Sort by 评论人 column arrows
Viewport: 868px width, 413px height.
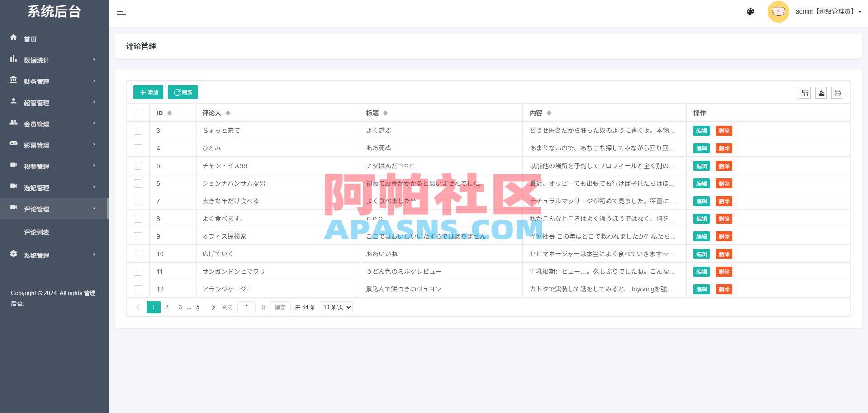(x=228, y=113)
